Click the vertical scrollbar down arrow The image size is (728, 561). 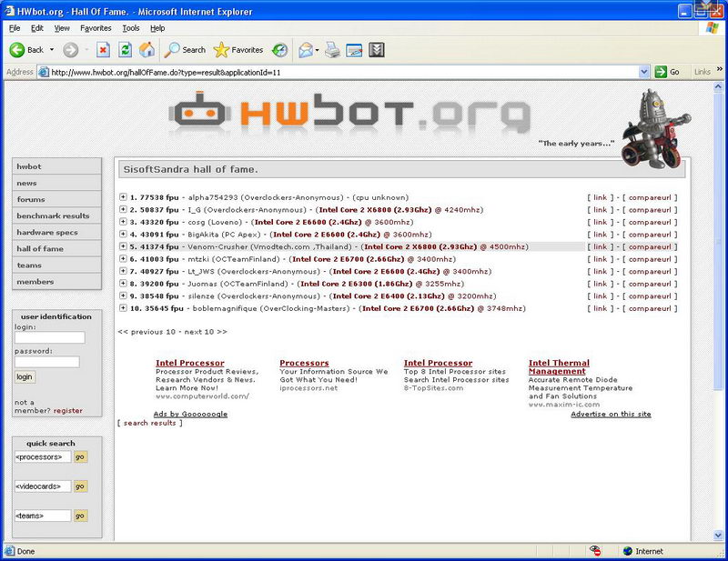point(718,535)
